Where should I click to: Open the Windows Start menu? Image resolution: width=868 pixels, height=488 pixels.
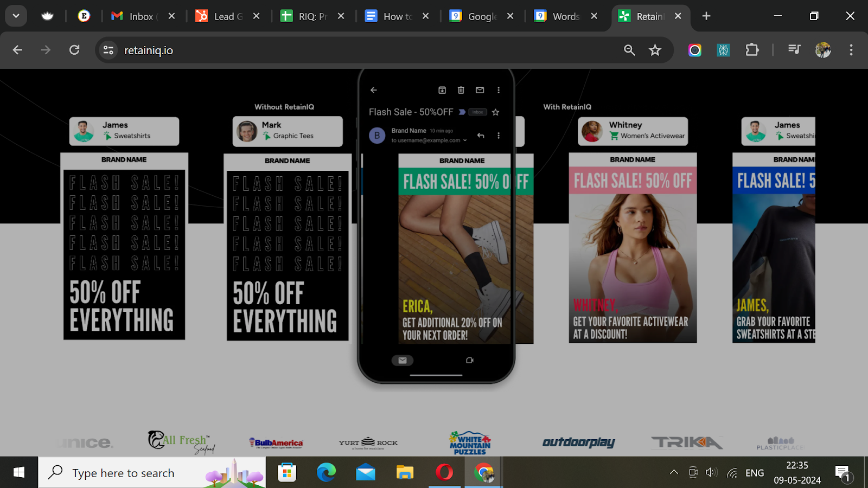[19, 473]
